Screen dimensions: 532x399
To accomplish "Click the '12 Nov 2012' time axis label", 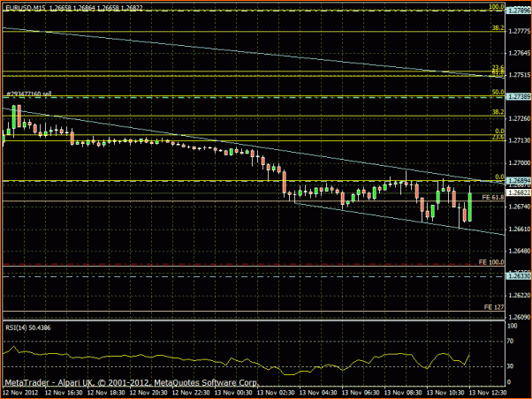I will (20, 393).
